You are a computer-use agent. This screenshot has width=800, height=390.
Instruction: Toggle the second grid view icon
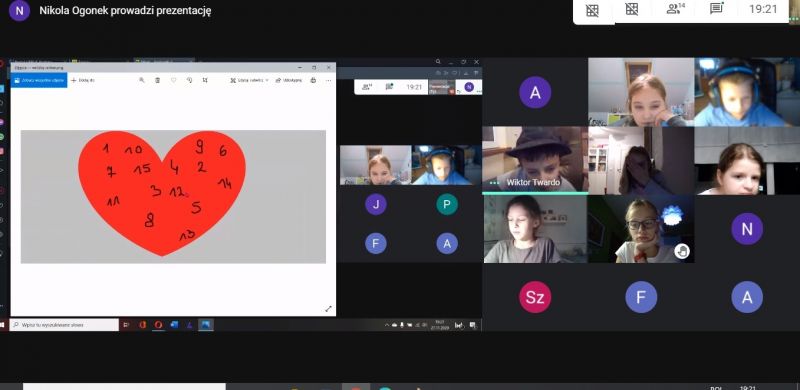[x=632, y=9]
